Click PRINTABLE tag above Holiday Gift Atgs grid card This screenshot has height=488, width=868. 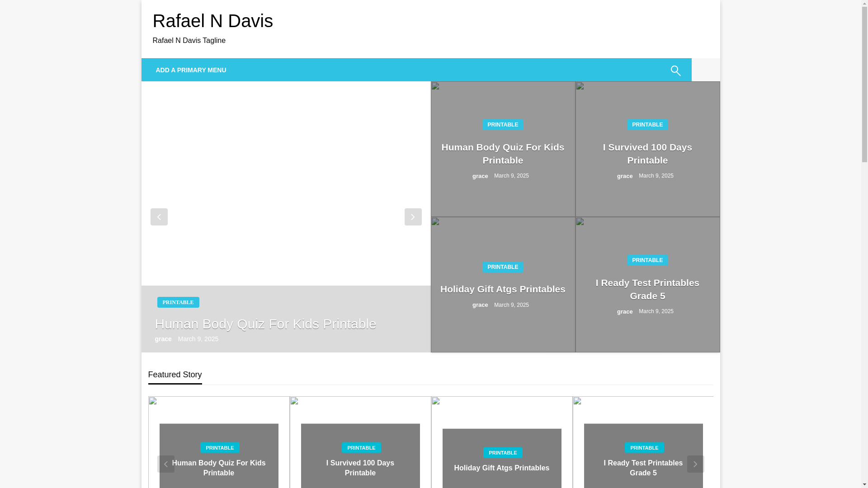coord(503,267)
